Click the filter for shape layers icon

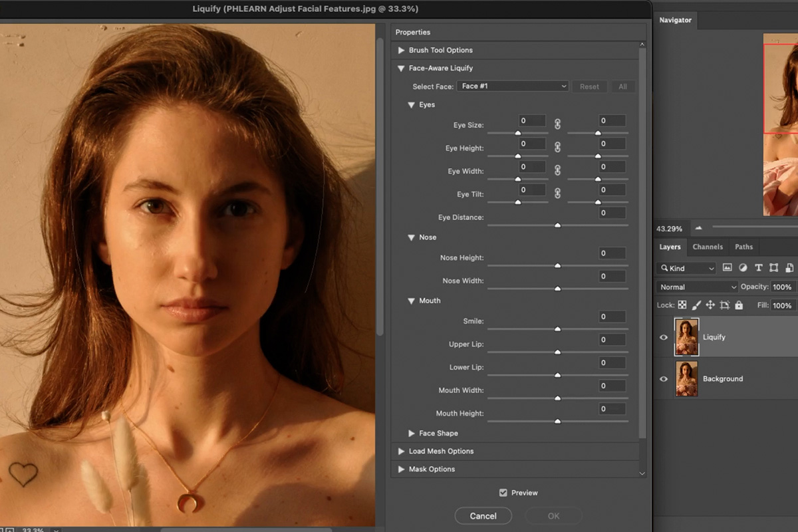774,267
